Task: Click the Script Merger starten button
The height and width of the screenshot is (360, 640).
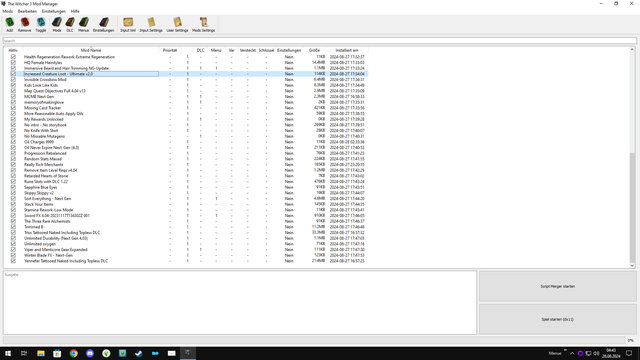Action: pos(558,287)
